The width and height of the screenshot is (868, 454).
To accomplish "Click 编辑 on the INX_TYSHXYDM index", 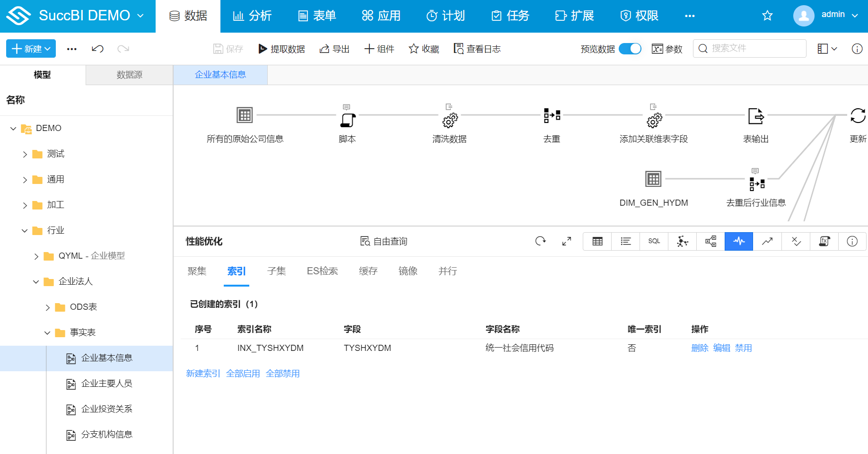I will [722, 348].
